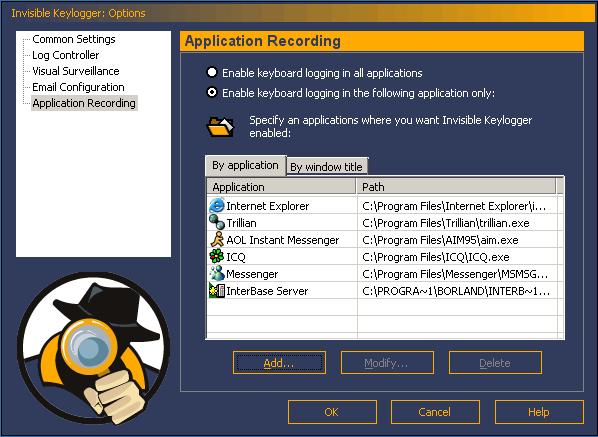This screenshot has height=437, width=598.
Task: Sort list by Path column header
Action: coord(456,187)
